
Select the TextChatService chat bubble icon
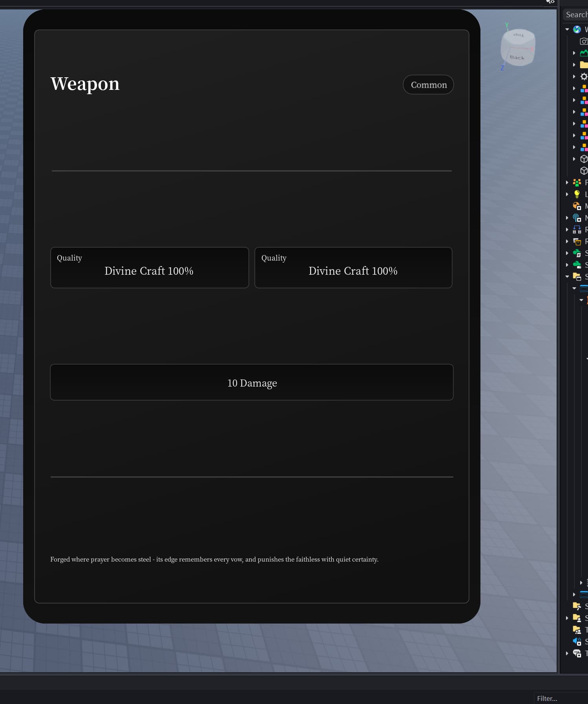pos(577,653)
